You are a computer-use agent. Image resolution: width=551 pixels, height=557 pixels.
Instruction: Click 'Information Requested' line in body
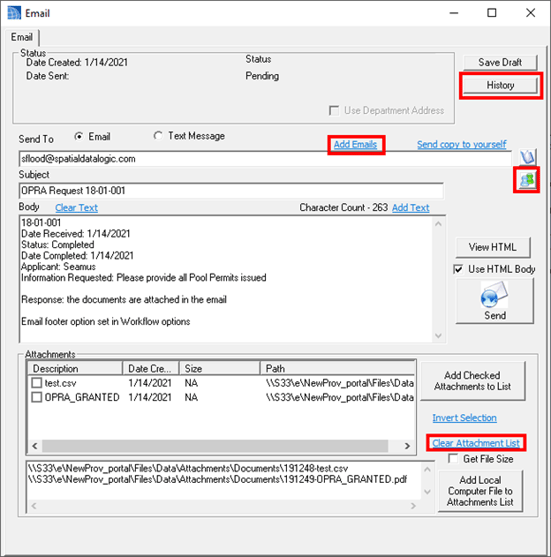(x=144, y=277)
